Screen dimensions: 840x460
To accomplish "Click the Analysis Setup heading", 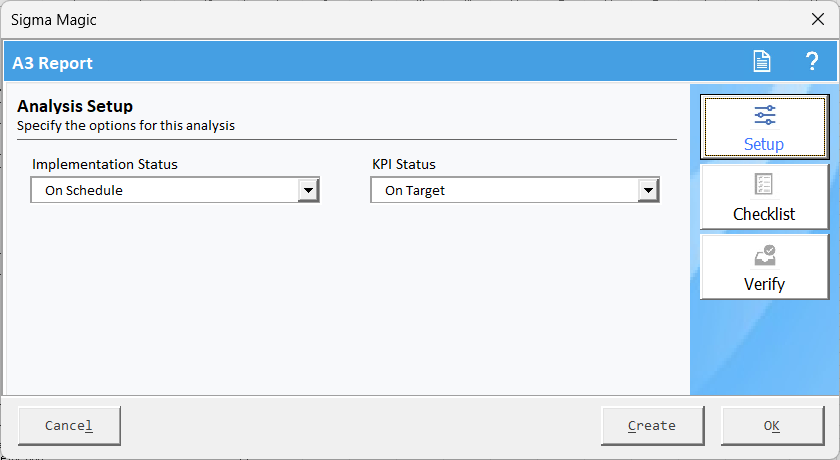I will click(75, 106).
